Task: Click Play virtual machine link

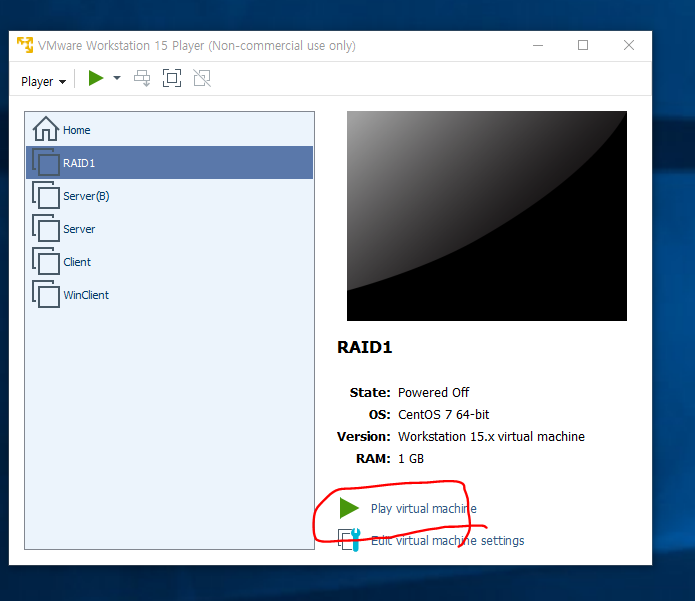Action: 423,508
